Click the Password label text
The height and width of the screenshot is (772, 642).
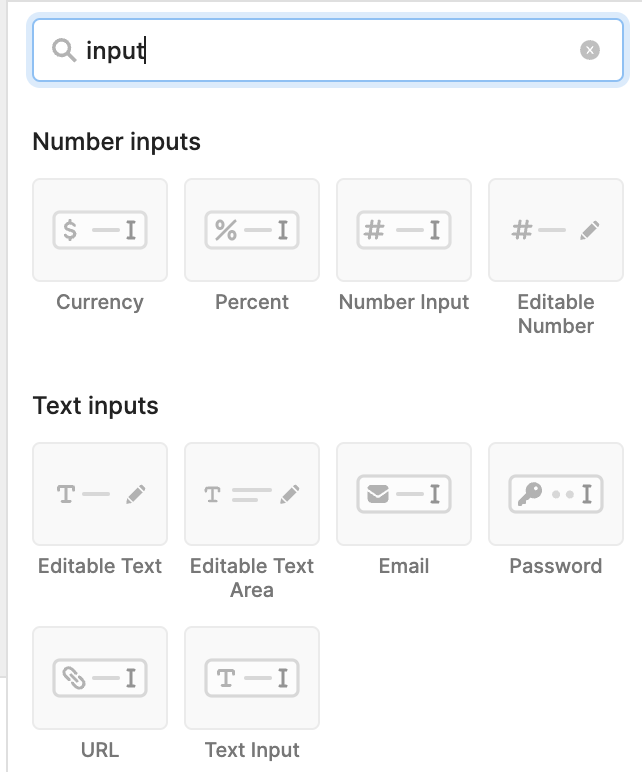556,566
